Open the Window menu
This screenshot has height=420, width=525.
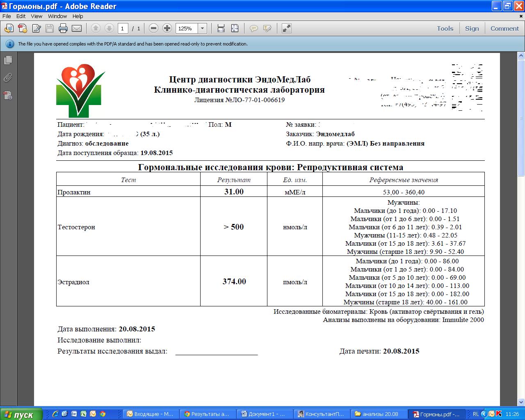57,16
